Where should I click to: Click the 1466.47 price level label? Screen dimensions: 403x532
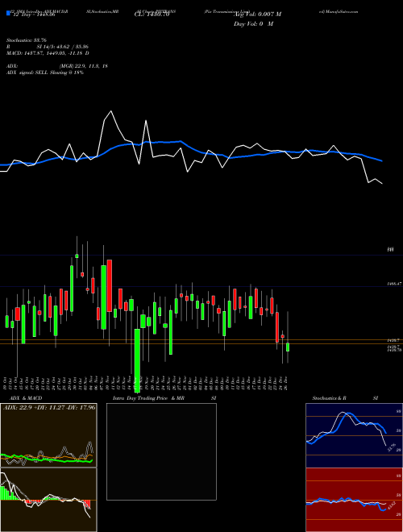coord(394,283)
